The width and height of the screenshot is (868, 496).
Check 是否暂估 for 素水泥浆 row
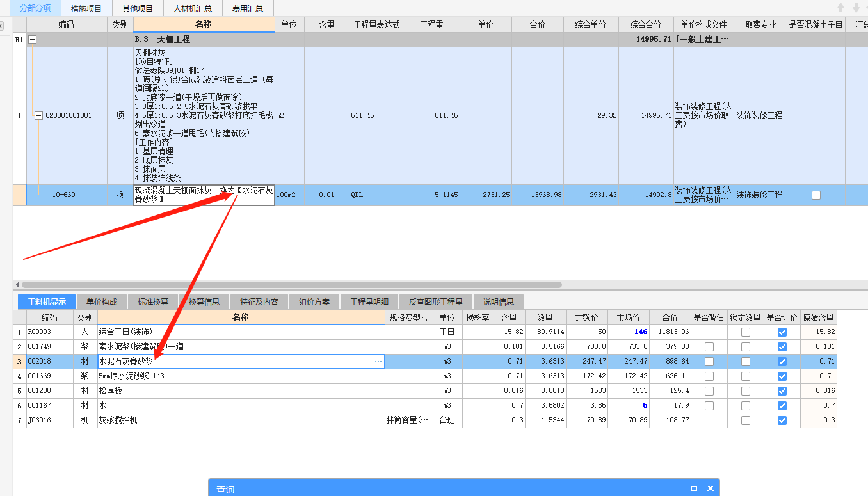coord(709,347)
